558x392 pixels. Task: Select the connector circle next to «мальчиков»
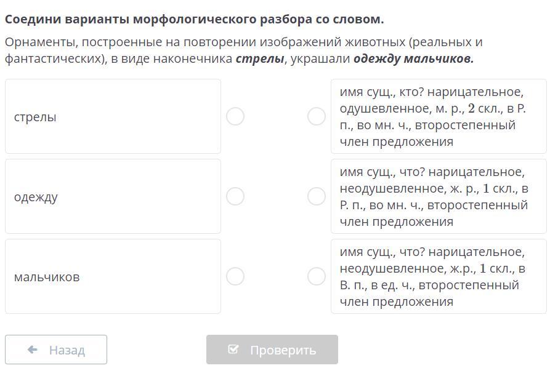235,276
